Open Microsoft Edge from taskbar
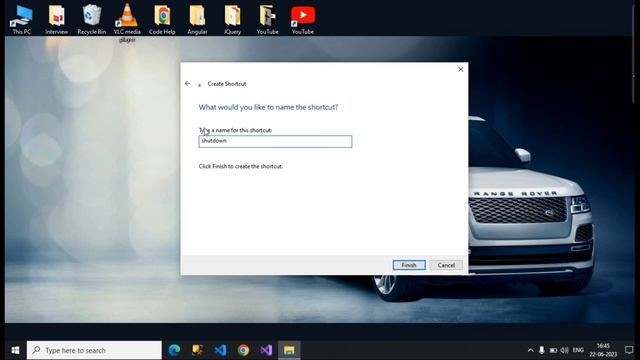Screen dimensions: 640x360 pyautogui.click(x=174, y=350)
